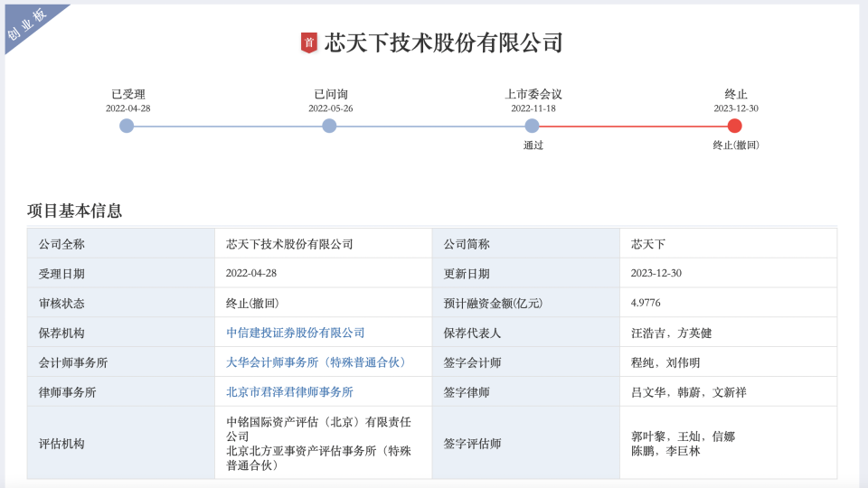Open the 北京市君泽君律师事务所 link
The width and height of the screenshot is (868, 488).
tap(289, 392)
